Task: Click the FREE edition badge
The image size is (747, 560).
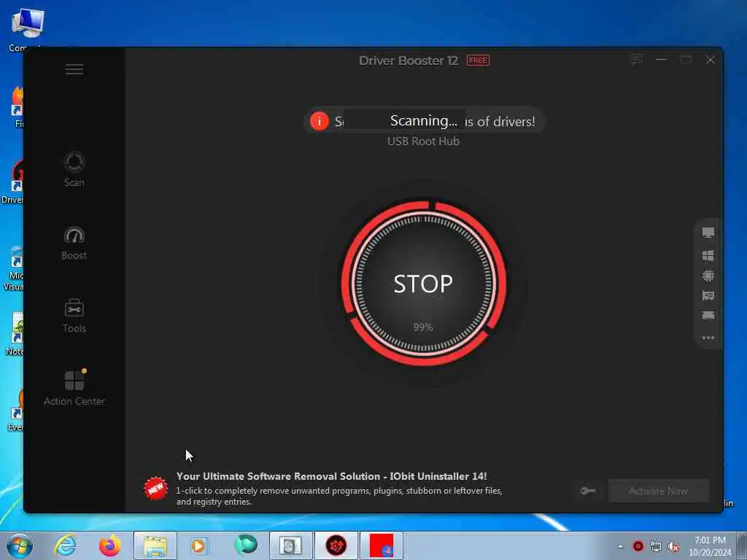Action: pos(478,61)
